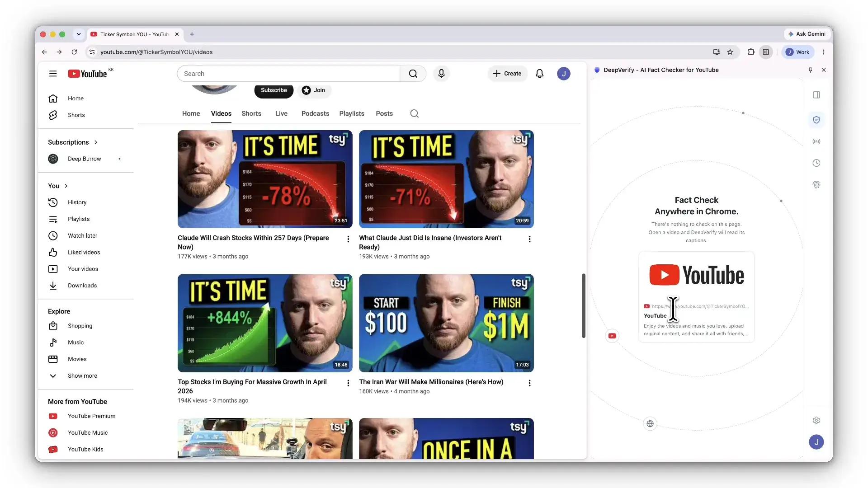Switch to the Shorts channel tab

pos(251,114)
